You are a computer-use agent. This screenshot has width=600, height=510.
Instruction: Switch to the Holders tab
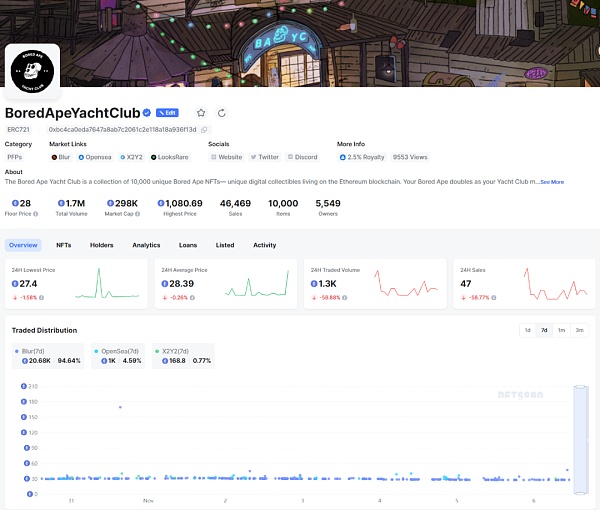coord(101,245)
